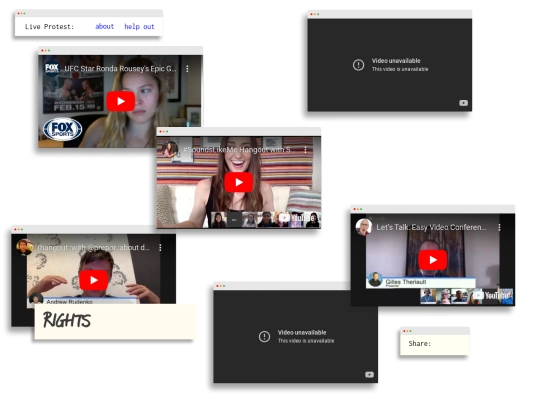The image size is (540, 405).
Task: Click warning icon in top unavailable video
Action: tap(359, 65)
